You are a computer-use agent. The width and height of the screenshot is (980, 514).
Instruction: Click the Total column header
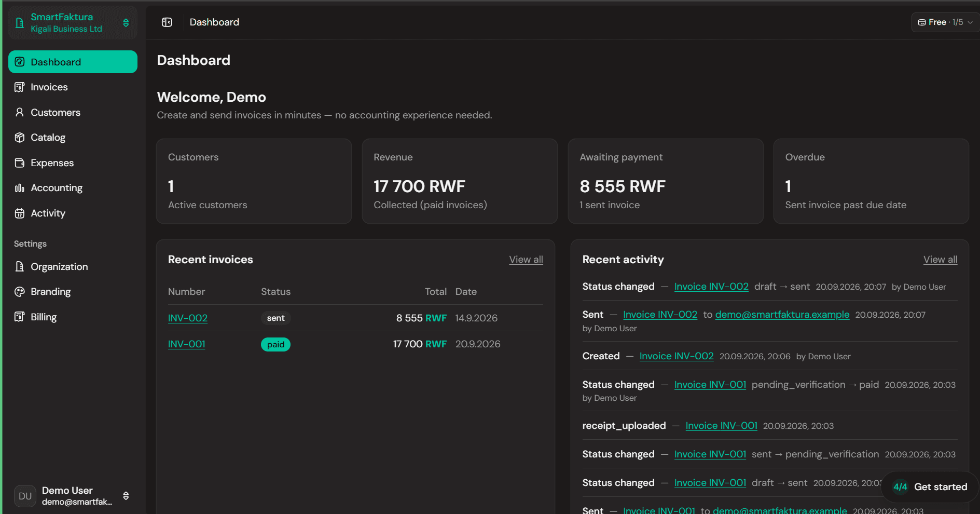point(436,292)
